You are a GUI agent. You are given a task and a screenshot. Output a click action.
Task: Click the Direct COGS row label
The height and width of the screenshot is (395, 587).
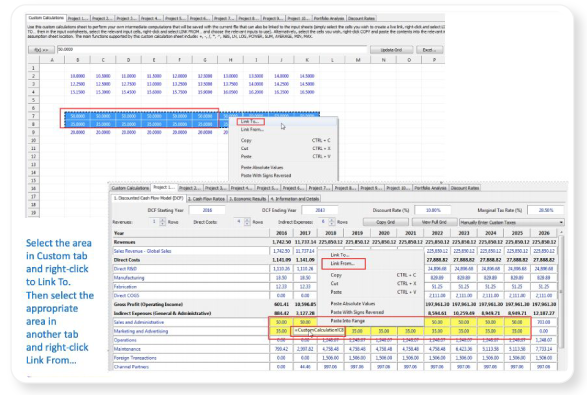pos(127,296)
